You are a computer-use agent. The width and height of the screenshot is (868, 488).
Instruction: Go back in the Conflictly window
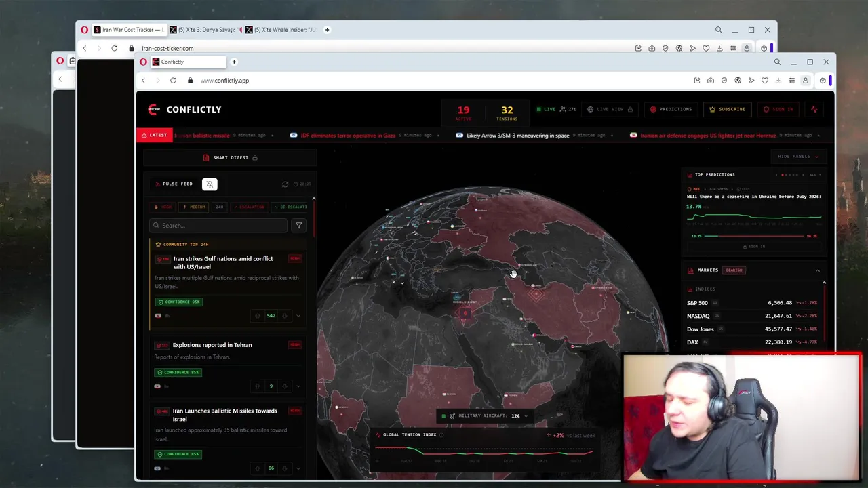(x=143, y=81)
